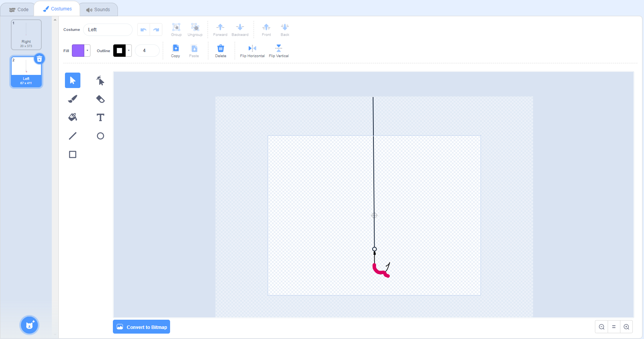Click Convert to Bitmap button
The width and height of the screenshot is (644, 339).
tap(141, 327)
